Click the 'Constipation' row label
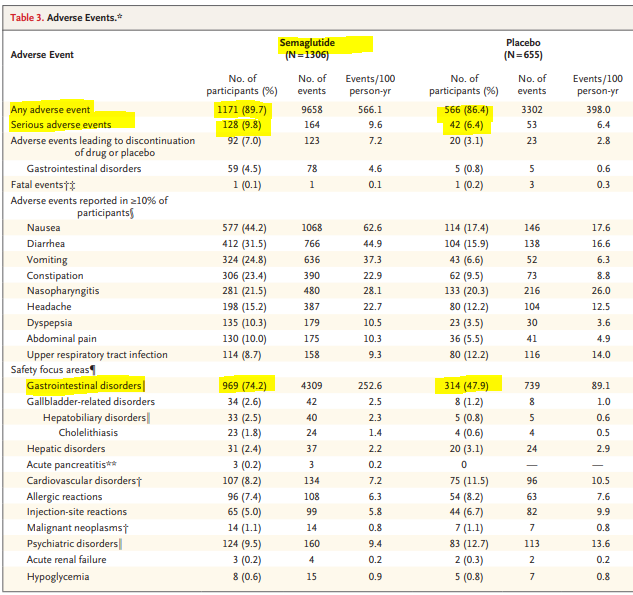 pyautogui.click(x=55, y=276)
